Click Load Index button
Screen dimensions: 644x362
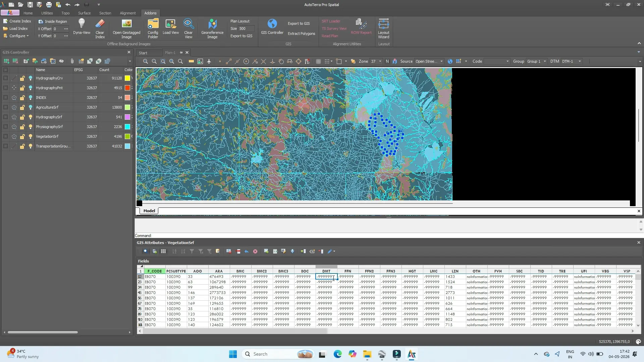15,28
